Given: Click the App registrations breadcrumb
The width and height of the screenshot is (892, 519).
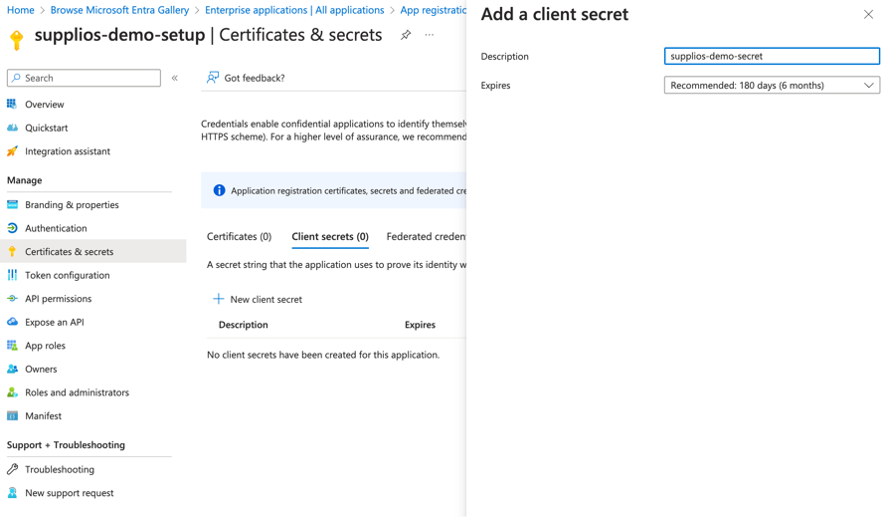Looking at the screenshot, I should click(x=433, y=10).
